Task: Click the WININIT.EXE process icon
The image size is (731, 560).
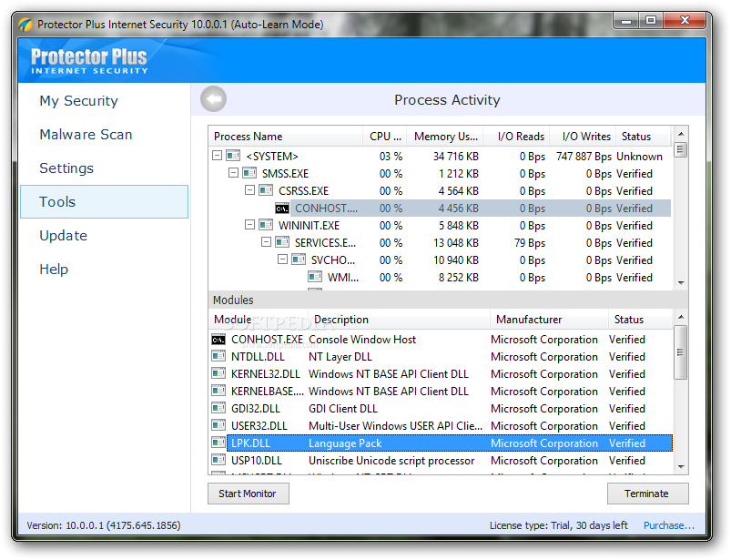Action: click(x=266, y=225)
